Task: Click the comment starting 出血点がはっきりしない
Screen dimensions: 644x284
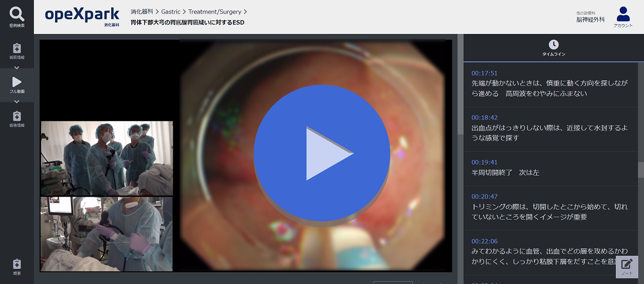Action: 550,133
